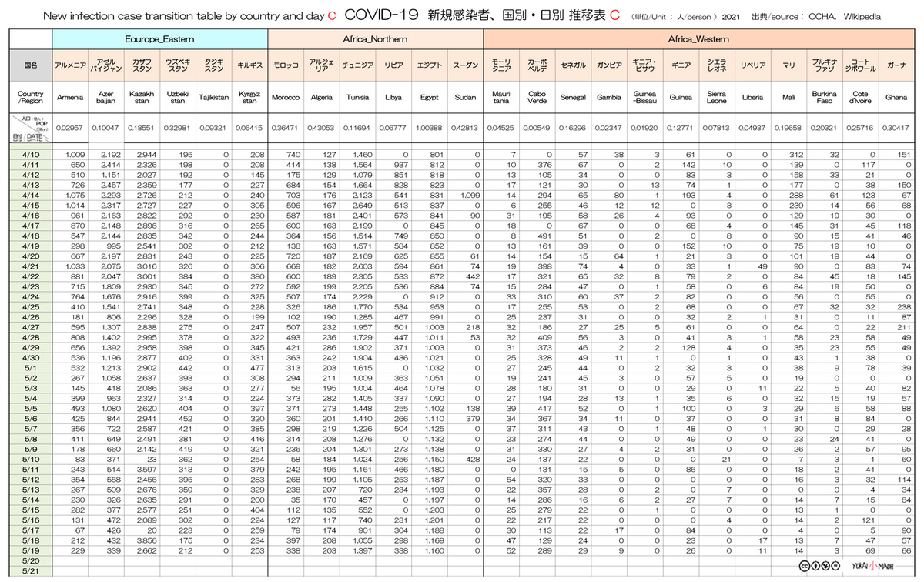The height and width of the screenshot is (582, 924).
Task: Click the CC attribution person icon
Action: tap(815, 565)
